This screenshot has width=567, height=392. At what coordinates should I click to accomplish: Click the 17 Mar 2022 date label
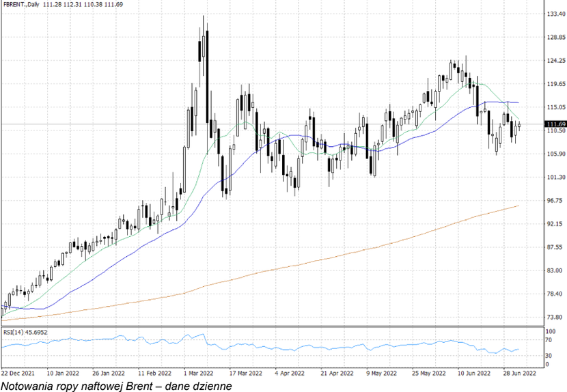pyautogui.click(x=246, y=373)
